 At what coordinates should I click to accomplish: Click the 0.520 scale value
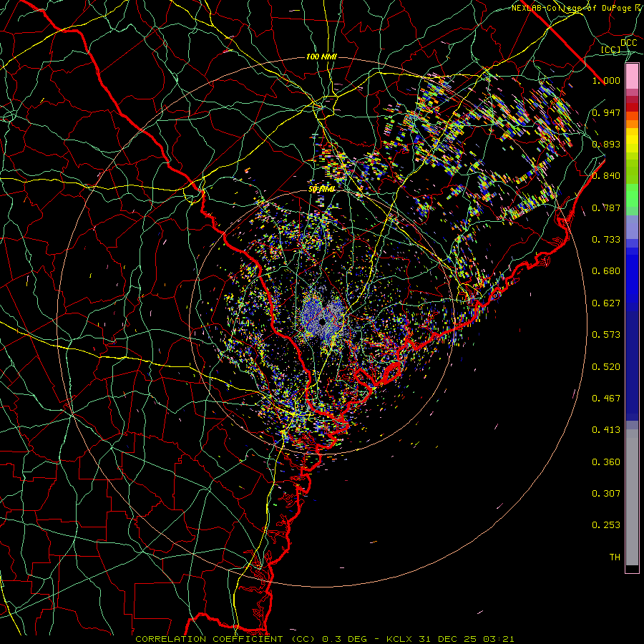pos(606,367)
